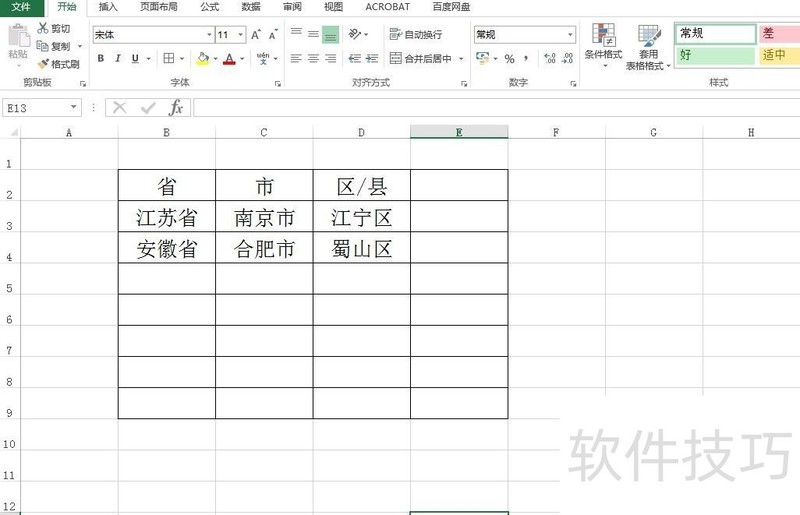Select column E header

(459, 132)
